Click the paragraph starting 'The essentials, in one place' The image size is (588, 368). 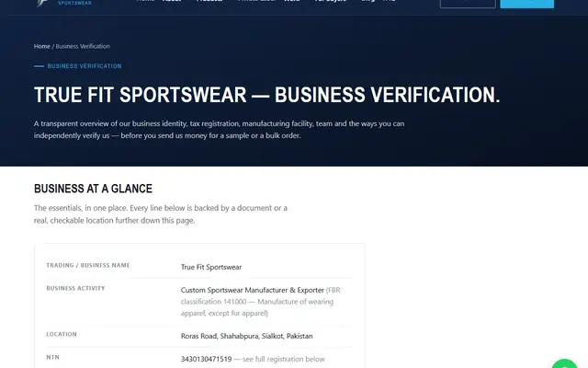[x=161, y=214]
